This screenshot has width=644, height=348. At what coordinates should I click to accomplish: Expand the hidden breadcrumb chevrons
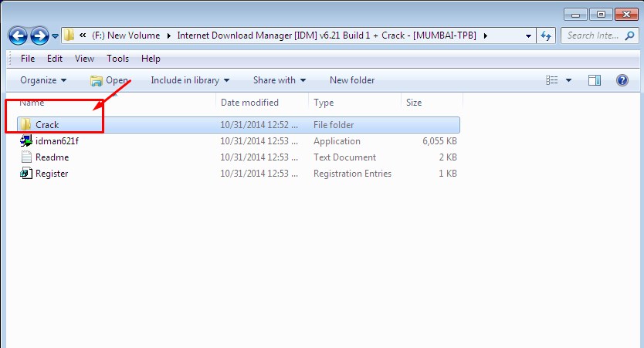[83, 35]
